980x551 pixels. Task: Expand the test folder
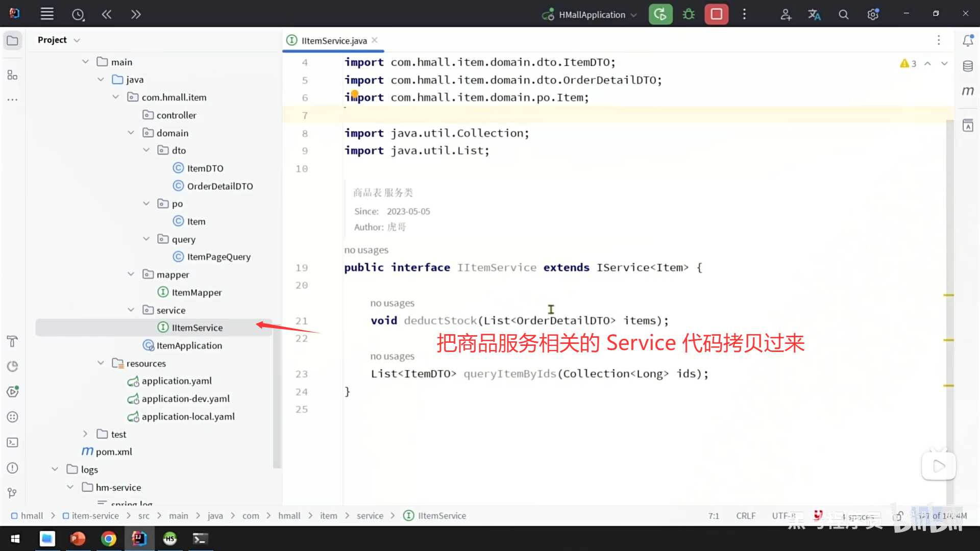[85, 434]
